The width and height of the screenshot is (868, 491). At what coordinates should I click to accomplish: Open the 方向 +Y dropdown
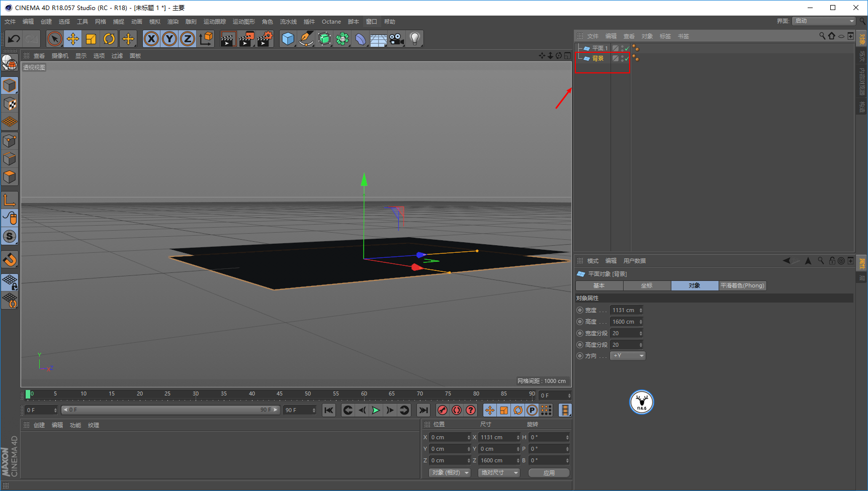[628, 355]
